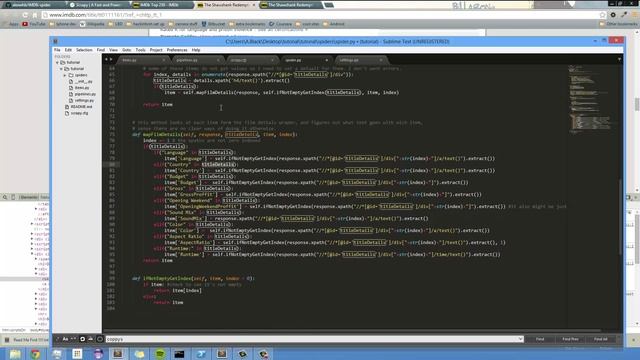Toggle in-selection search option

pos(91,339)
